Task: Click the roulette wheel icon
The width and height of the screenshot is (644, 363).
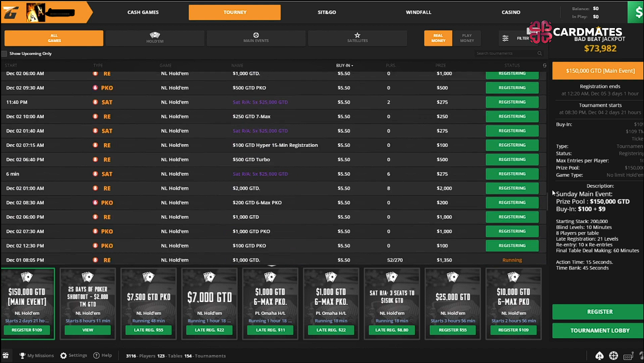Action: pyautogui.click(x=613, y=355)
